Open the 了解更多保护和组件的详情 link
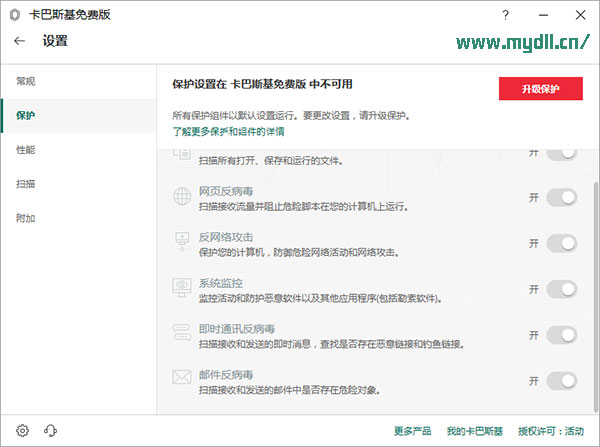The image size is (600, 447). pyautogui.click(x=228, y=132)
